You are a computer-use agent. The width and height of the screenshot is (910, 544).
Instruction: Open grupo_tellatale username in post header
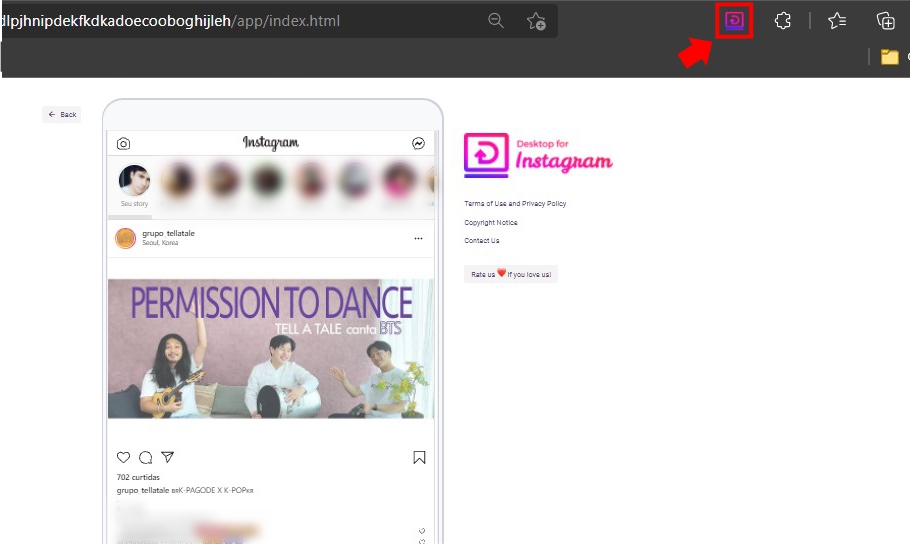pos(168,233)
